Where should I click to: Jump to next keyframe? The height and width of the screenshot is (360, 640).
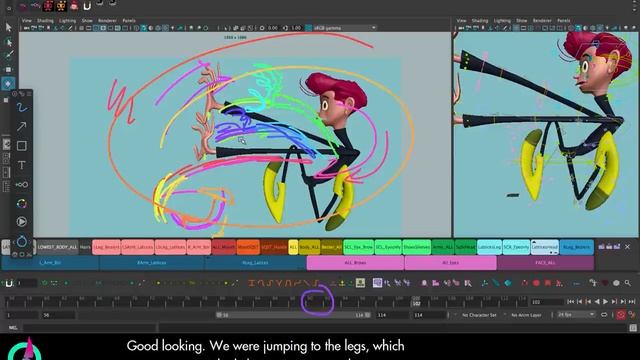click(614, 302)
